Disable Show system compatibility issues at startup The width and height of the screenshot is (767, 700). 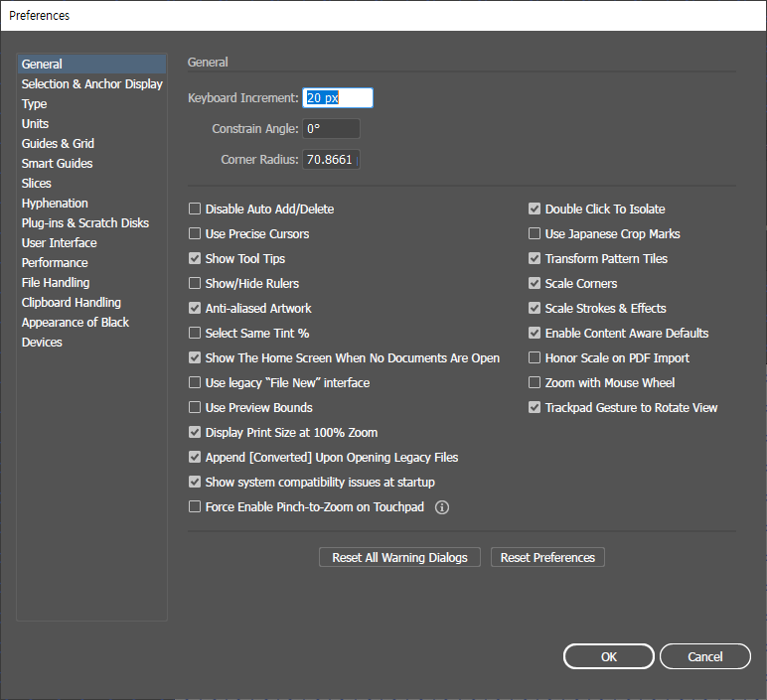[x=195, y=482]
